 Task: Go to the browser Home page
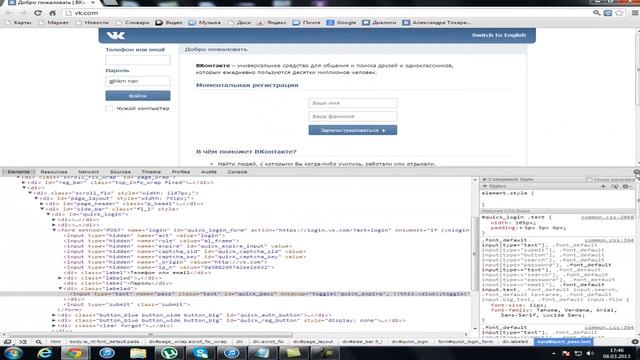[52, 13]
